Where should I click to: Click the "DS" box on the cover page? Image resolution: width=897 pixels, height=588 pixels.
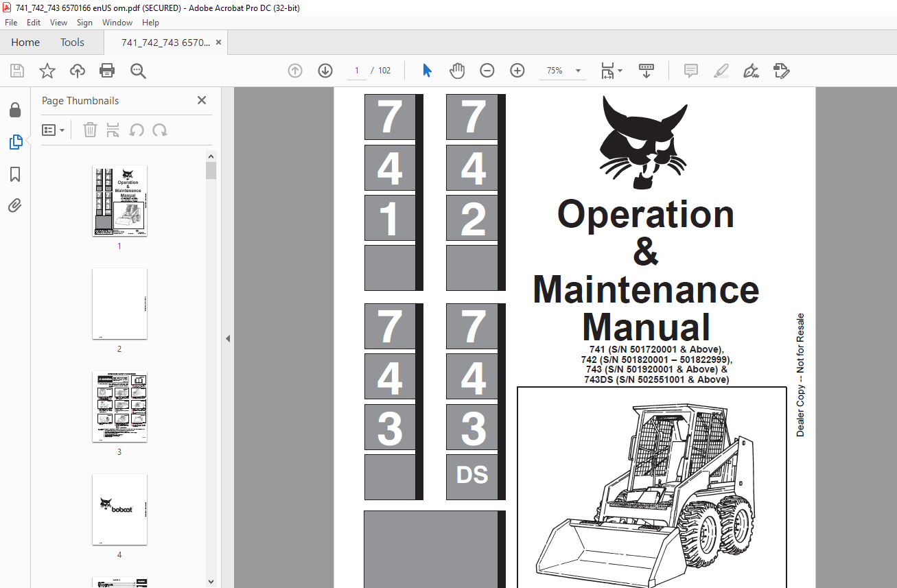[472, 475]
